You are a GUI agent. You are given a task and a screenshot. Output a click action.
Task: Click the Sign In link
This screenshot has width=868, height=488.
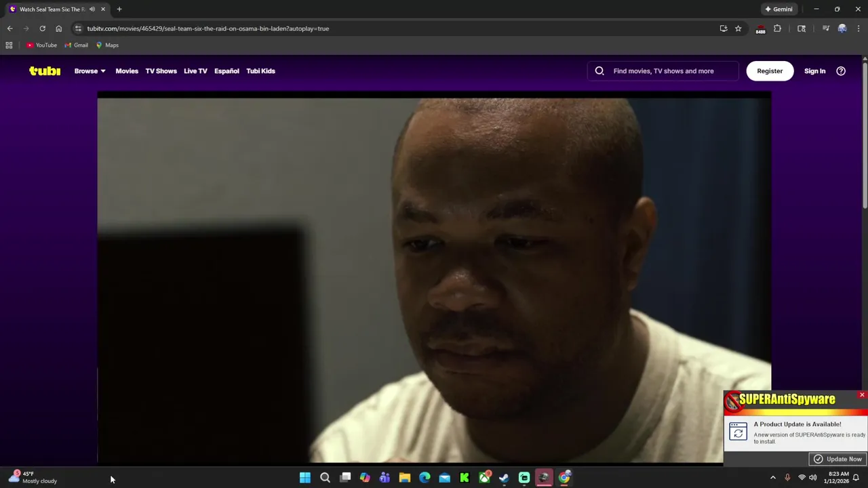click(814, 70)
